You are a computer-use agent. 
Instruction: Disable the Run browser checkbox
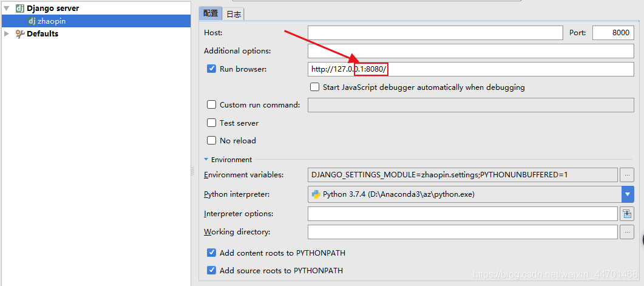tap(211, 69)
